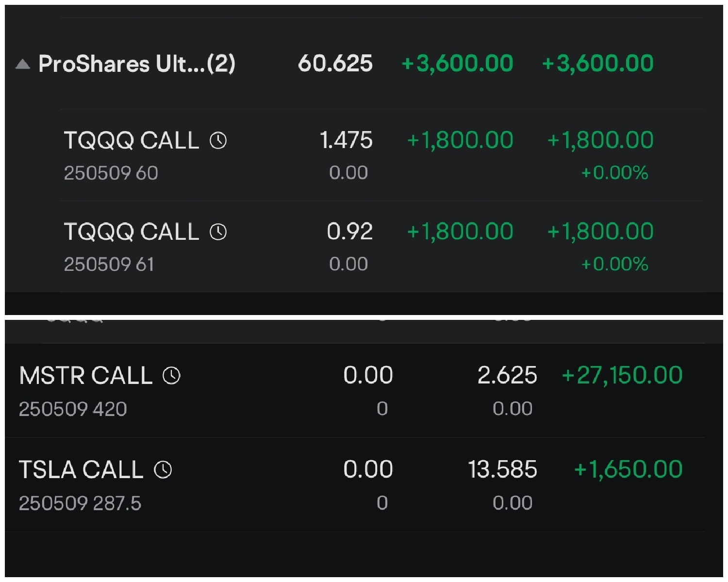The width and height of the screenshot is (728, 582).
Task: Click the 0.92 option price
Action: pos(349,232)
